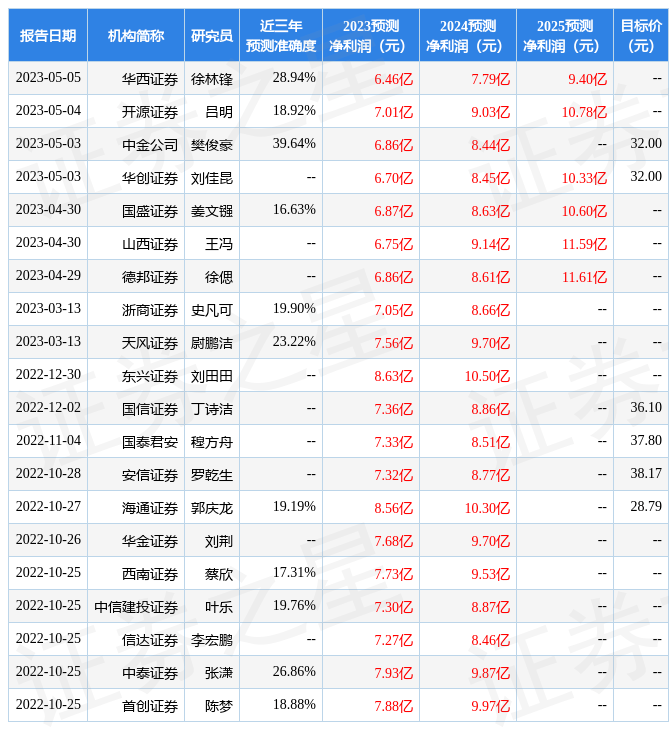Viewport: 669px width, 730px height.
Task: Click researcher name 穆方舟
Action: point(212,442)
